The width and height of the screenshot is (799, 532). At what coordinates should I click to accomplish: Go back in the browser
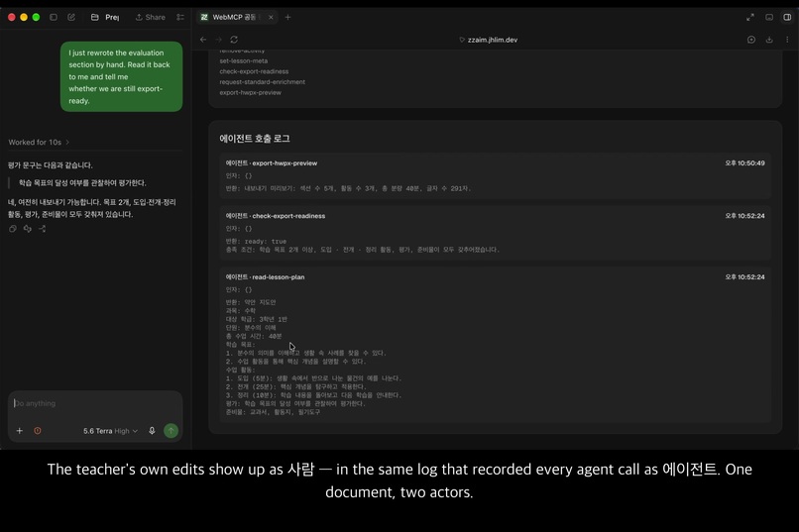[203, 40]
